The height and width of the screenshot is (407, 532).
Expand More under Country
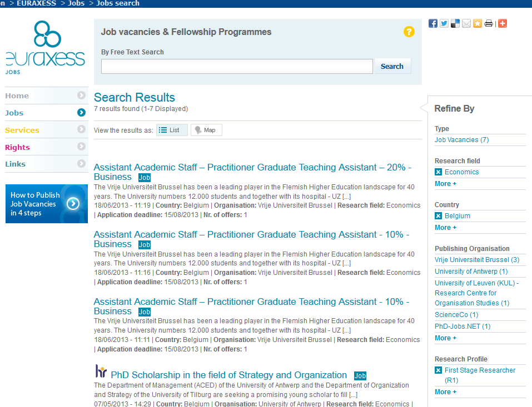(x=445, y=228)
